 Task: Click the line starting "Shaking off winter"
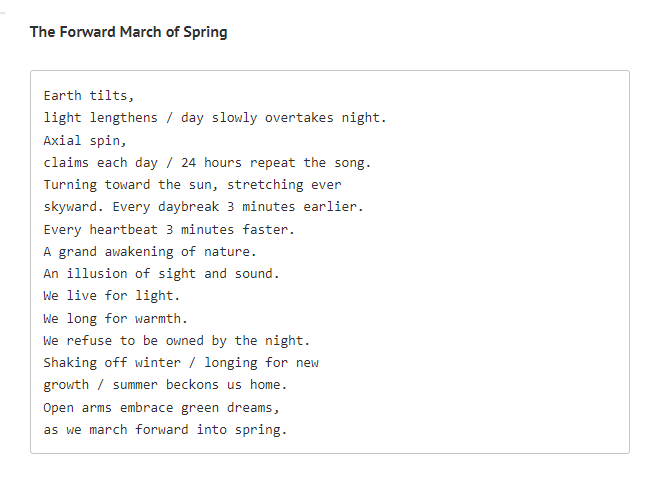click(x=181, y=362)
